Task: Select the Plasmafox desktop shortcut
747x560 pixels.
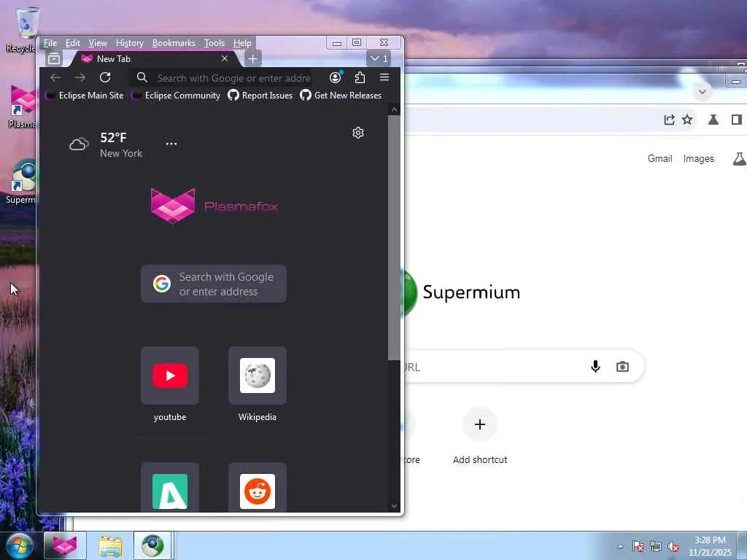Action: (21, 107)
